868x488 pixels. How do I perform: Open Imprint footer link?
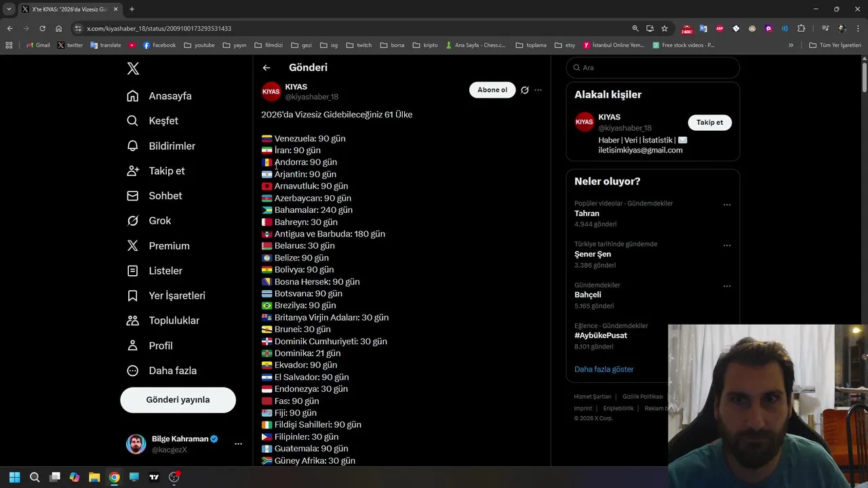(x=583, y=408)
